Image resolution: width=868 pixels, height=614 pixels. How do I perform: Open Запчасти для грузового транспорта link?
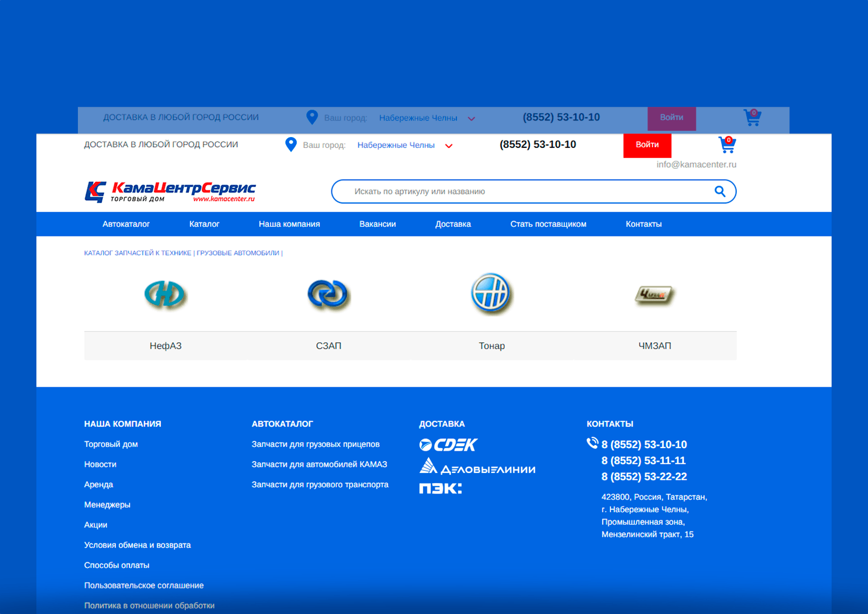(320, 484)
